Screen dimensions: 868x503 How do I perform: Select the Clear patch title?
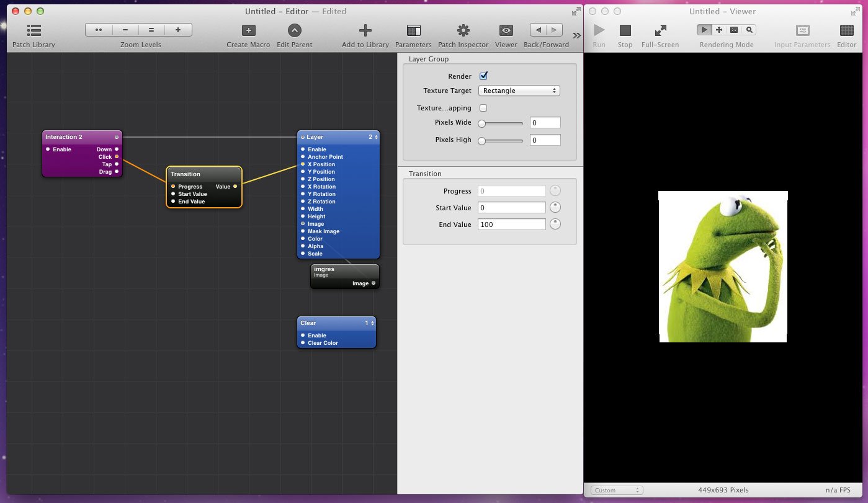pyautogui.click(x=308, y=323)
